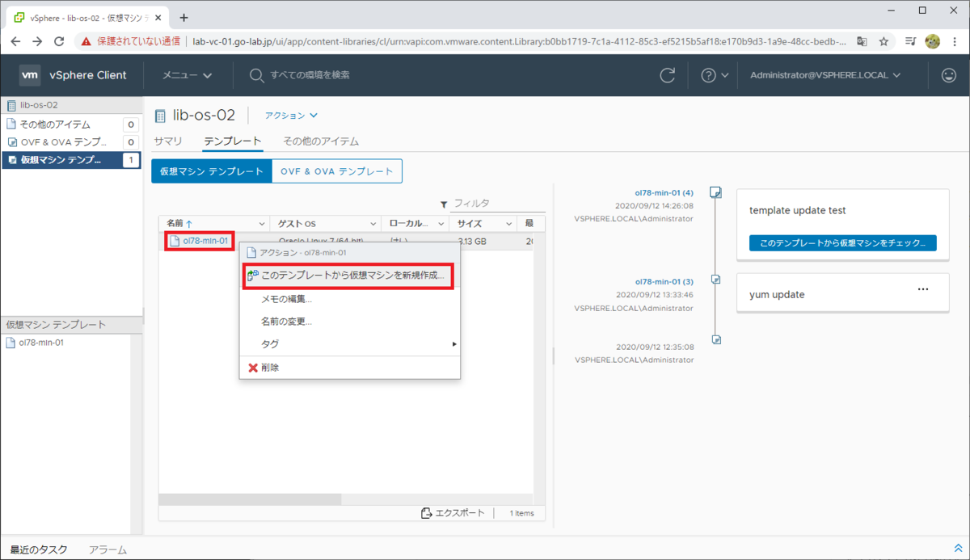Switch to the テンプレート tab
970x560 pixels.
coord(233,141)
